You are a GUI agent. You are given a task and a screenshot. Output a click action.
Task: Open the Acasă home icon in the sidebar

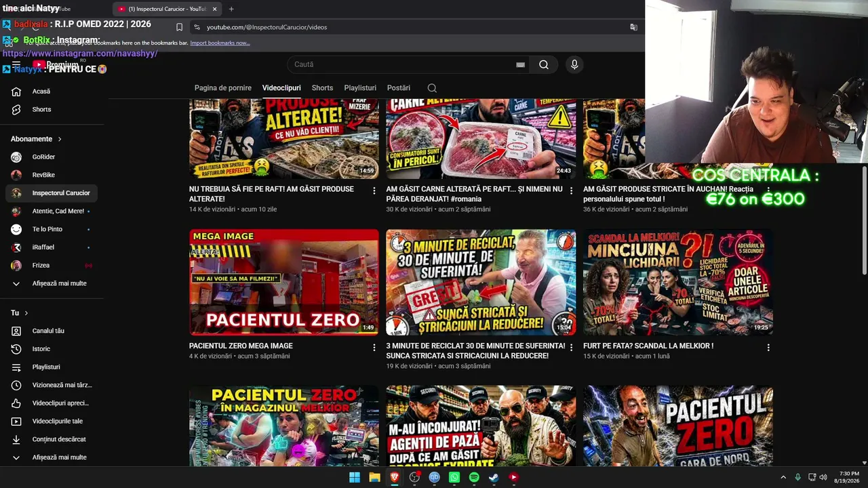pos(16,91)
